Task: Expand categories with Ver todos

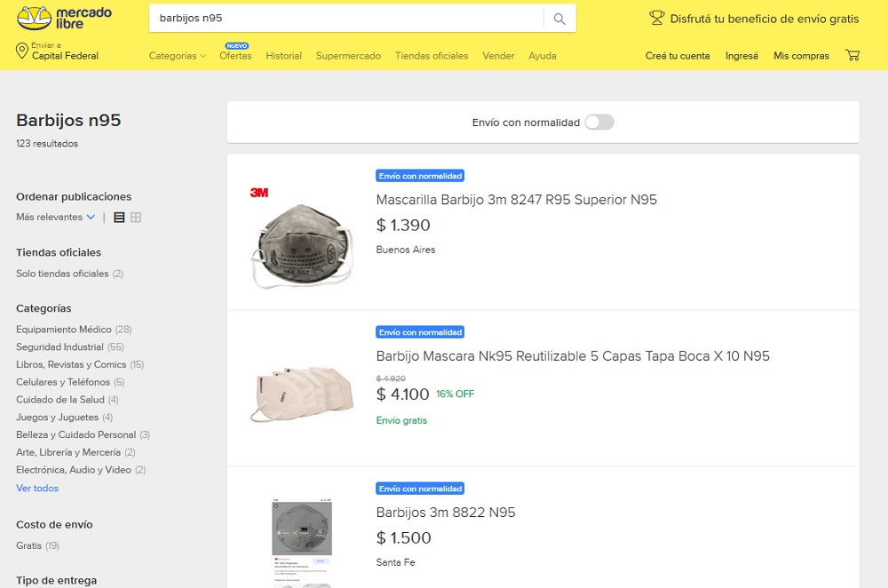Action: click(36, 488)
